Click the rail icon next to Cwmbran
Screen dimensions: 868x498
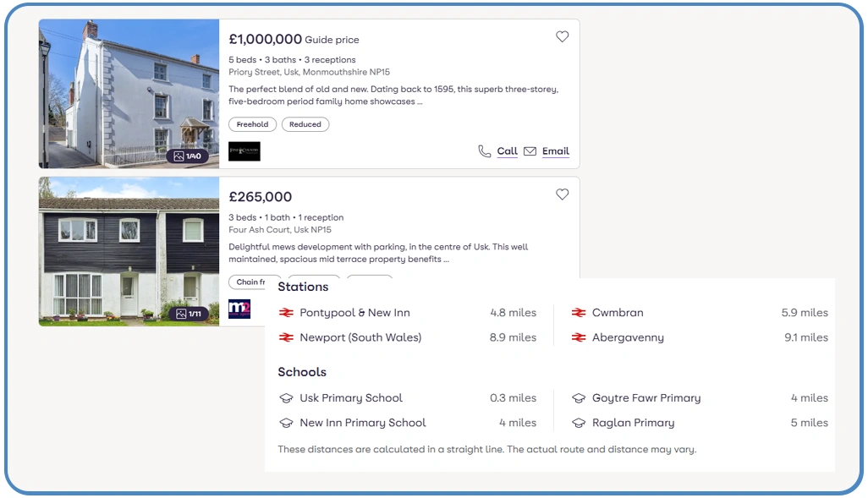579,313
